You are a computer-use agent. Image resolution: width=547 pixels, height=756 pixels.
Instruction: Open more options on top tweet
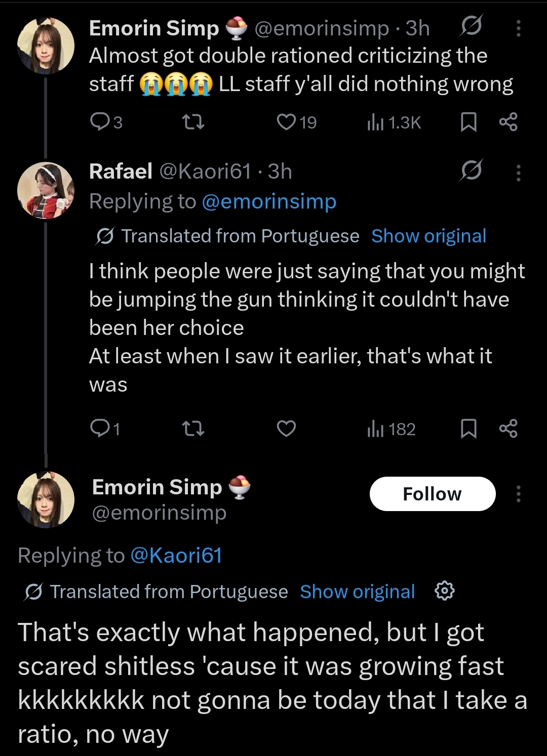pyautogui.click(x=518, y=28)
